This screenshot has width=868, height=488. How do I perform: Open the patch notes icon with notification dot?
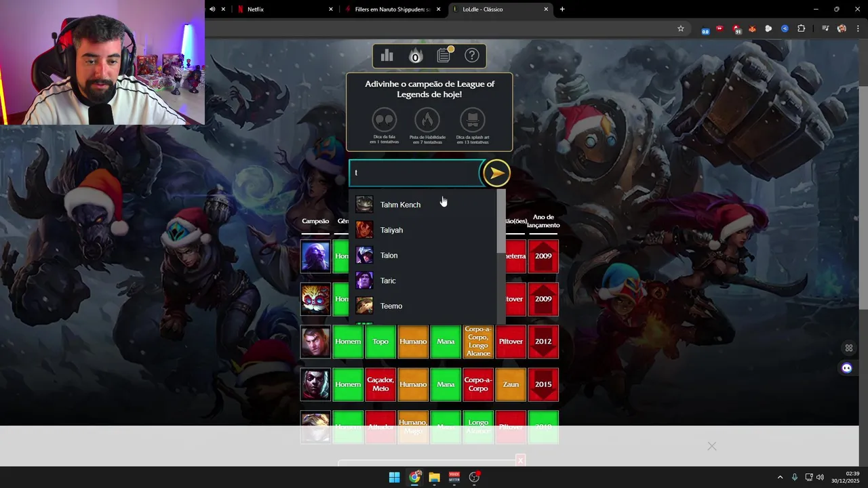point(444,55)
